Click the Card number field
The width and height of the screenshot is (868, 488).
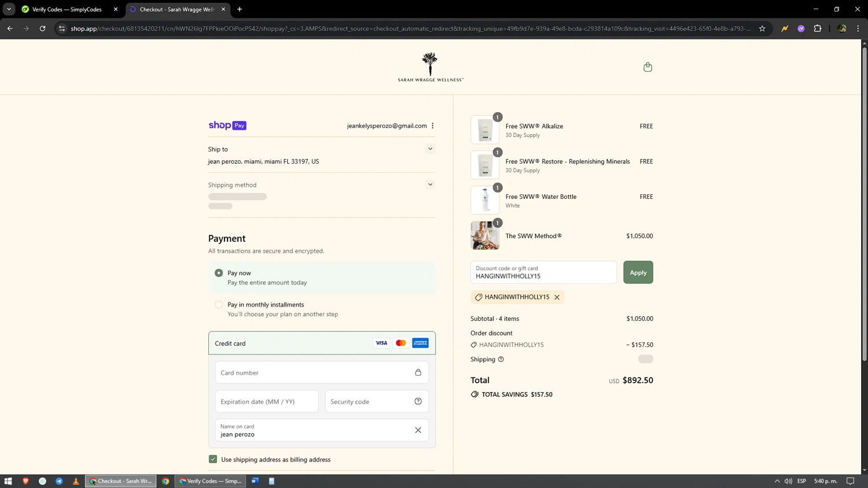point(322,372)
